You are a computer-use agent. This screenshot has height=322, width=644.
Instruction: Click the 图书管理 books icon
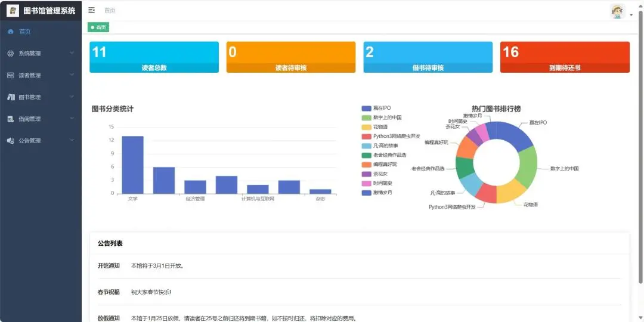pos(11,97)
